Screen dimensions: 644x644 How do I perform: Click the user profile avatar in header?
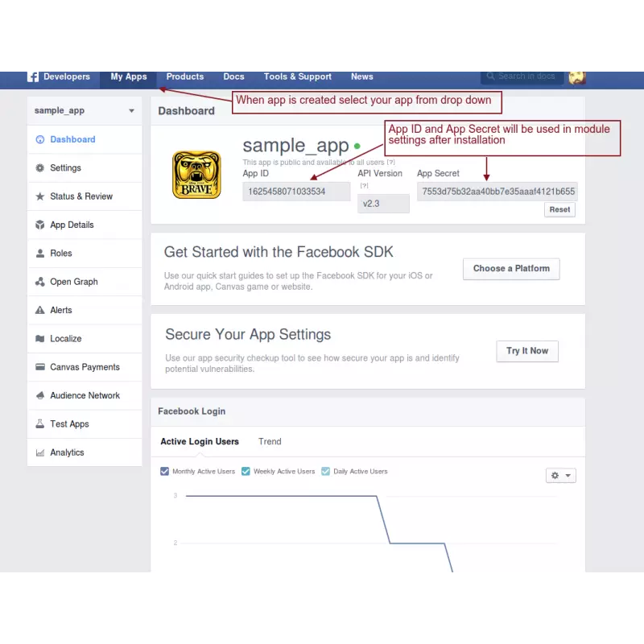click(577, 77)
